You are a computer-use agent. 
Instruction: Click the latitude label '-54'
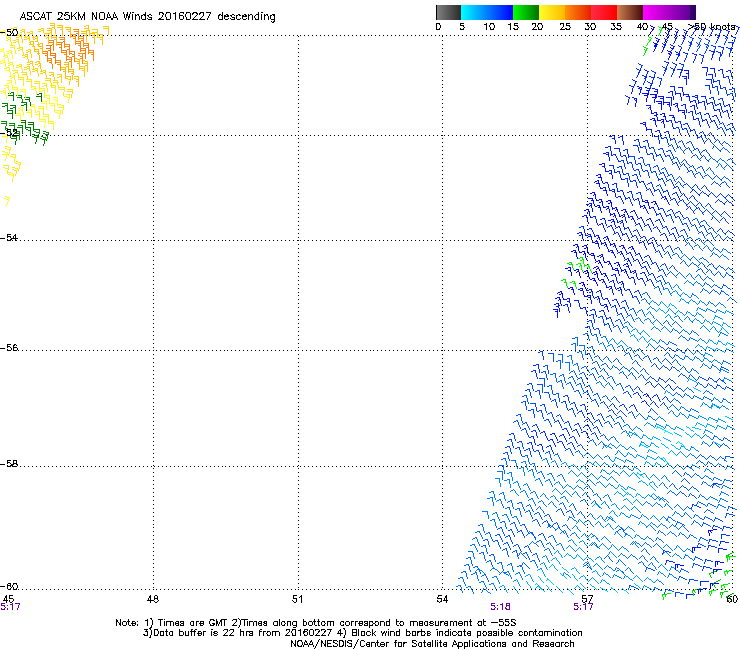(x=9, y=237)
